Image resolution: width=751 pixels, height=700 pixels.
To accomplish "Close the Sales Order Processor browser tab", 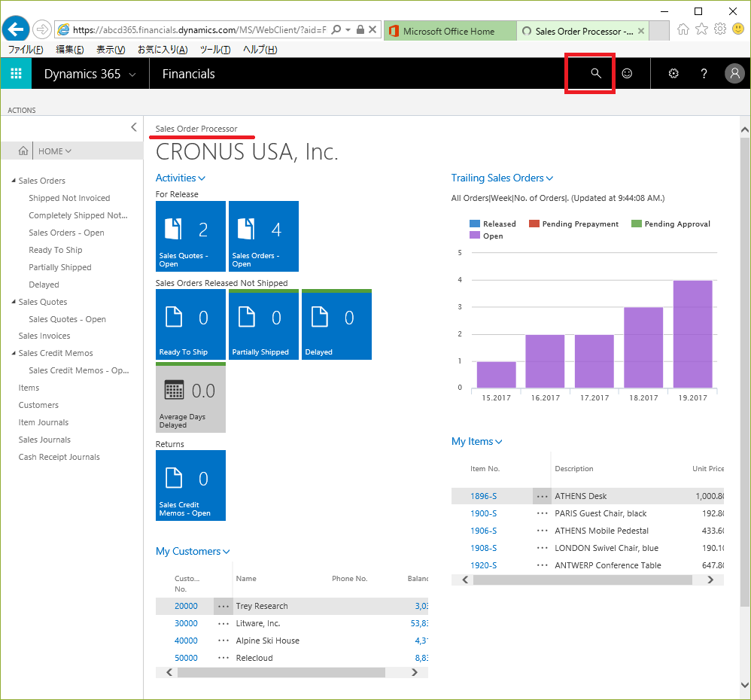I will (x=641, y=31).
